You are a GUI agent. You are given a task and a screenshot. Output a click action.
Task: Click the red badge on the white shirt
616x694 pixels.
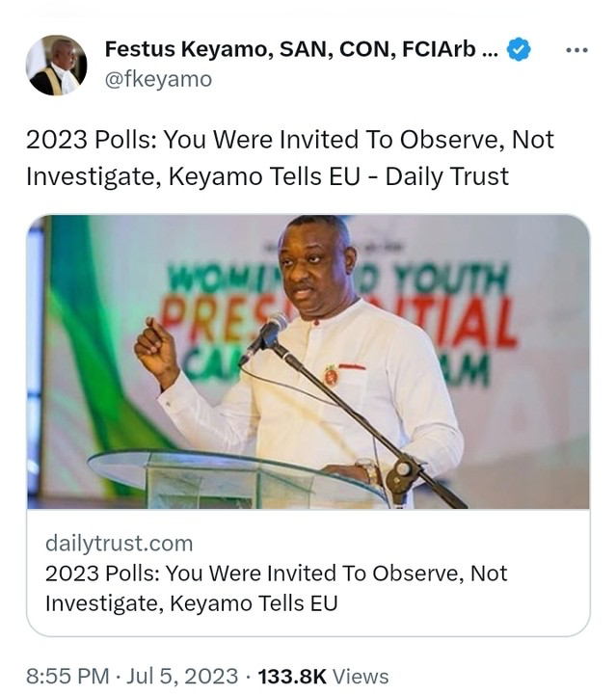[x=331, y=375]
